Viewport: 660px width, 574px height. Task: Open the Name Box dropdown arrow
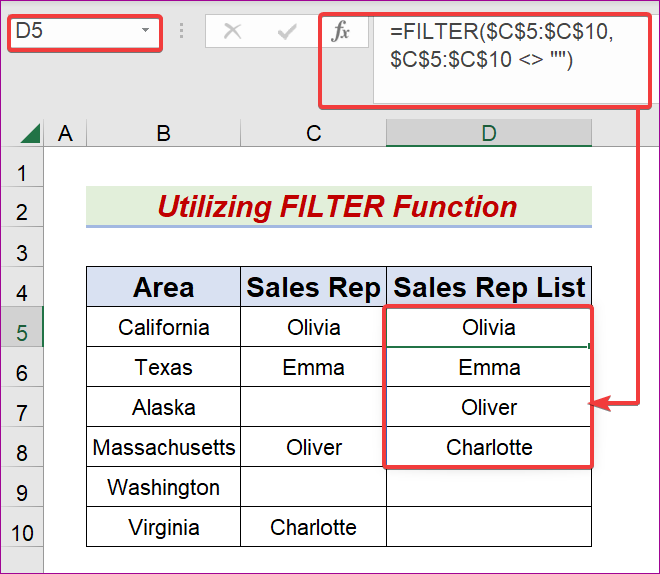point(146,31)
